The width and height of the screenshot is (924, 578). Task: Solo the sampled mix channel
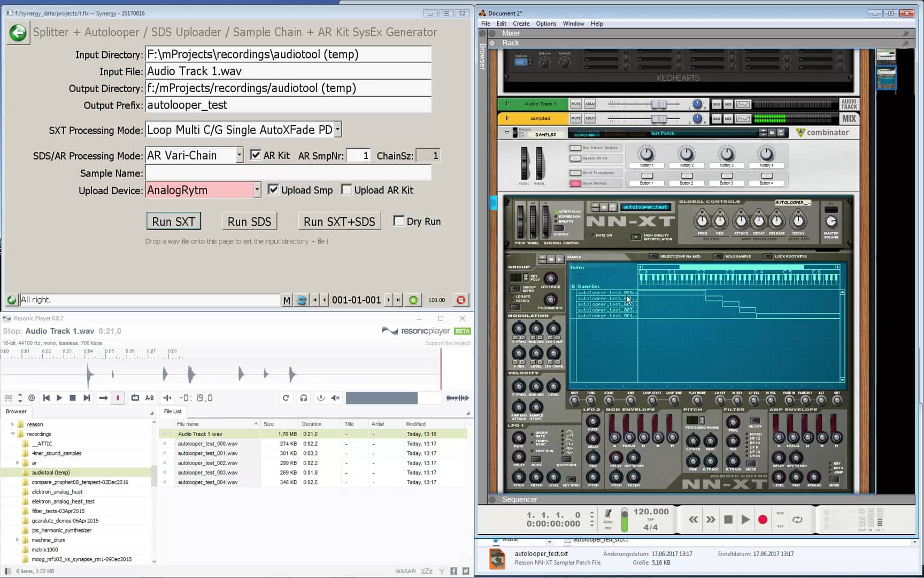tap(590, 118)
